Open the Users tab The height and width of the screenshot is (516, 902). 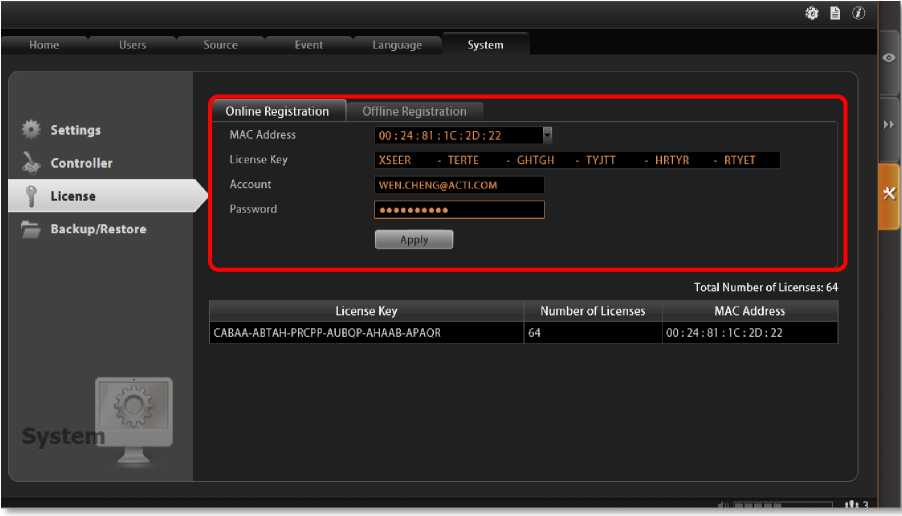coord(132,45)
